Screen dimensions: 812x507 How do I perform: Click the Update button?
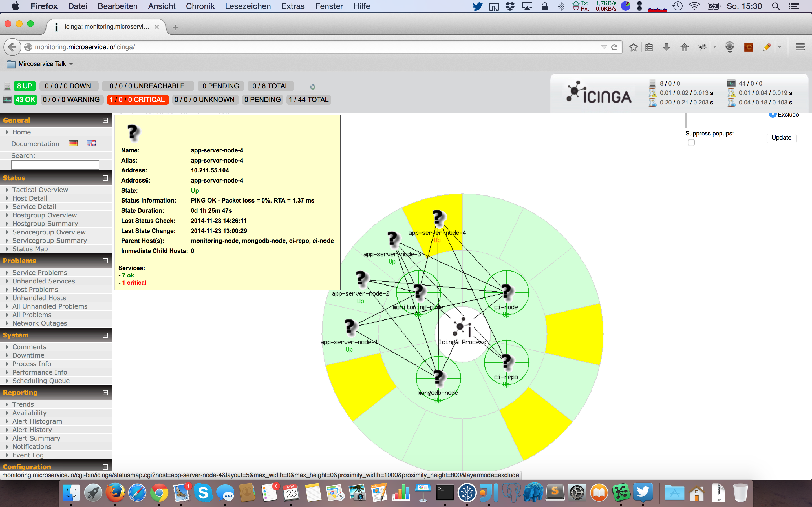(x=781, y=138)
